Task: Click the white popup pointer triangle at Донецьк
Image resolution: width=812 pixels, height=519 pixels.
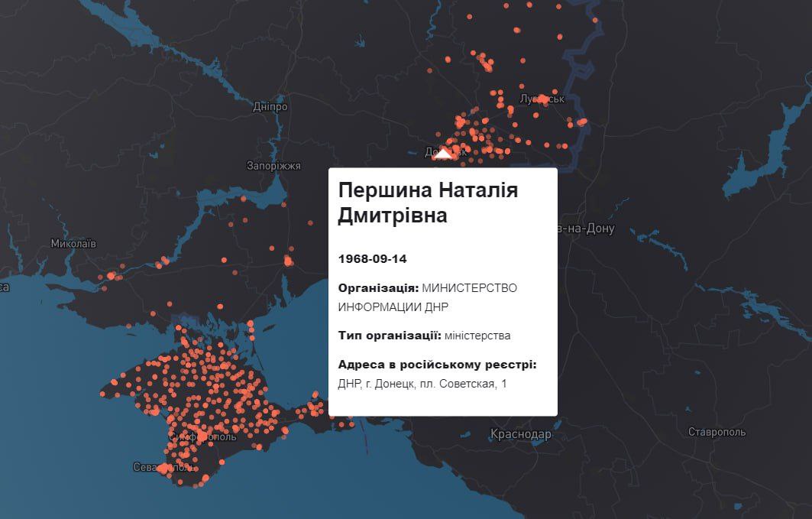Action: pyautogui.click(x=443, y=154)
